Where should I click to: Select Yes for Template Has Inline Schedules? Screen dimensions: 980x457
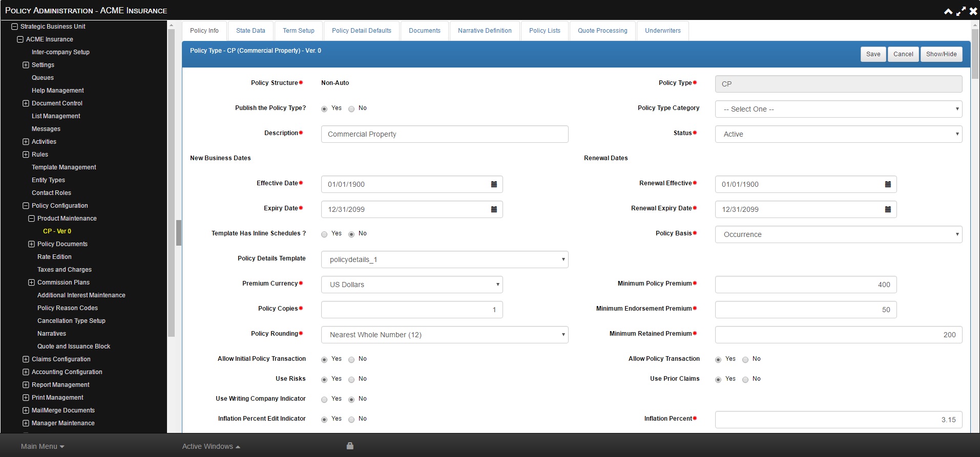(324, 234)
